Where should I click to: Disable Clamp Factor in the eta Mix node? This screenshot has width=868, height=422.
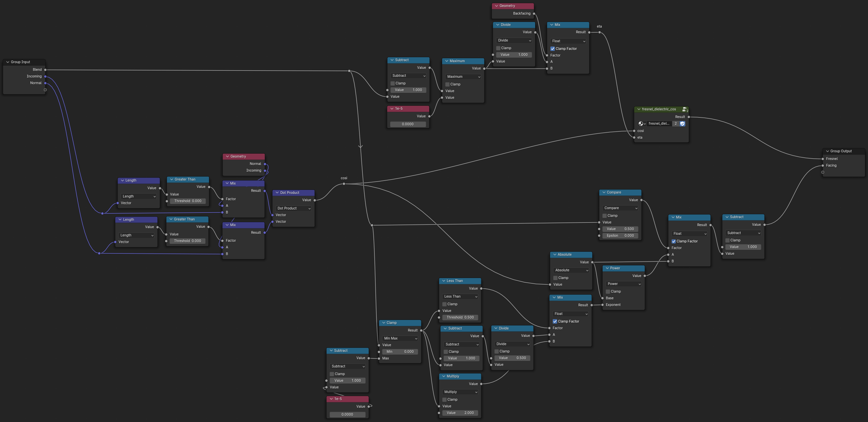coord(553,49)
